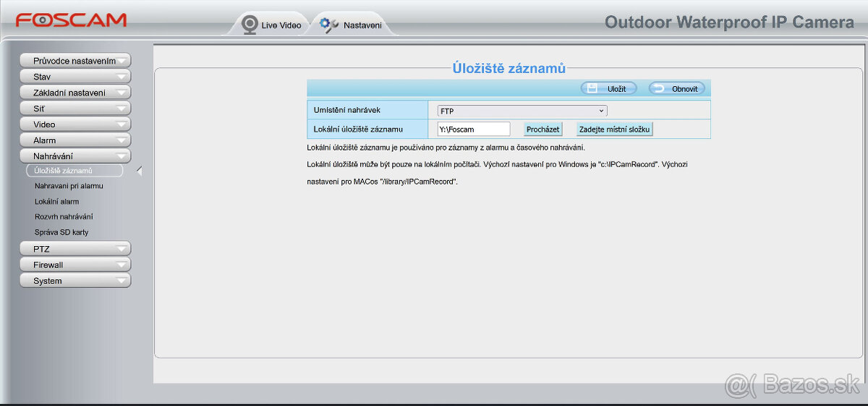Image resolution: width=868 pixels, height=406 pixels.
Task: Click the Zadejte místní složku button
Action: click(x=615, y=130)
